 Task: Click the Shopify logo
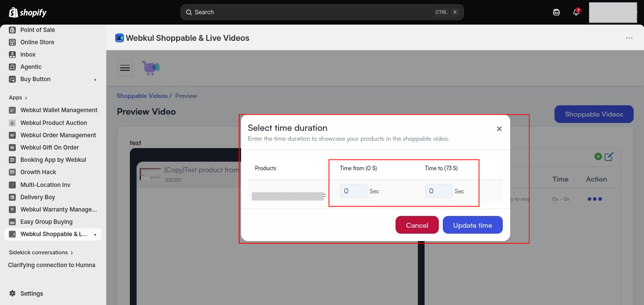(x=28, y=12)
